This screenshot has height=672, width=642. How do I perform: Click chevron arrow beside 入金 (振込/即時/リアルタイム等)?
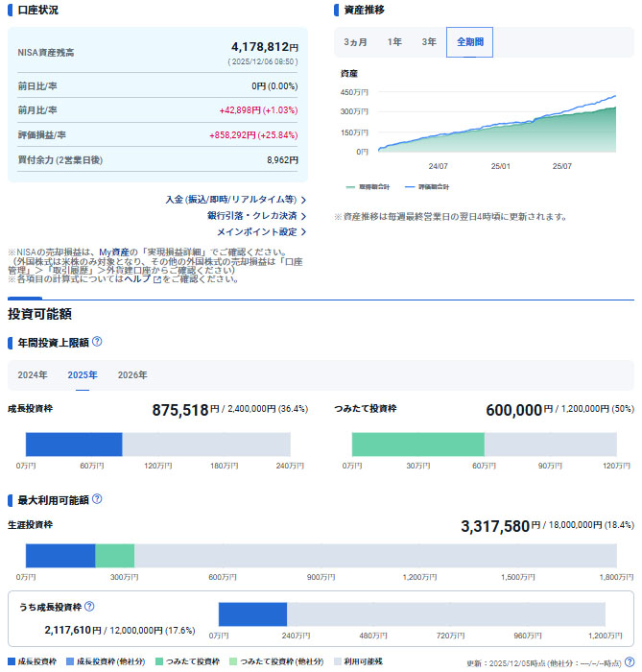303,200
